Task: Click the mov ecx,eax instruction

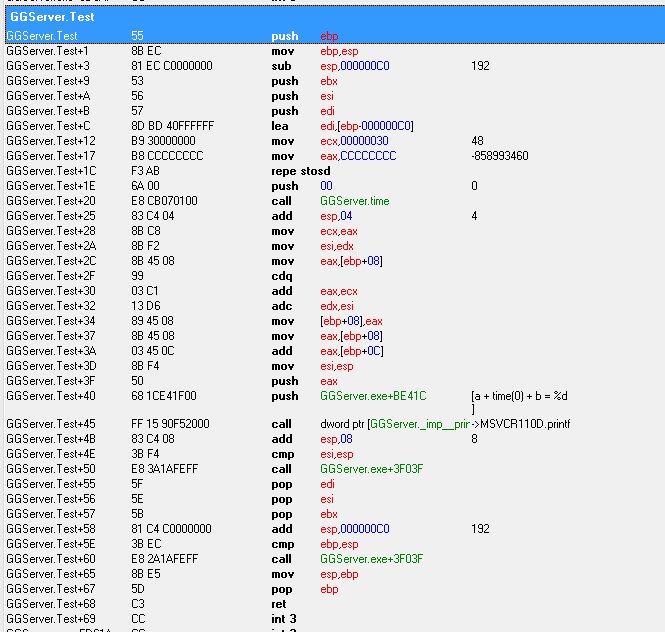Action: tap(314, 231)
